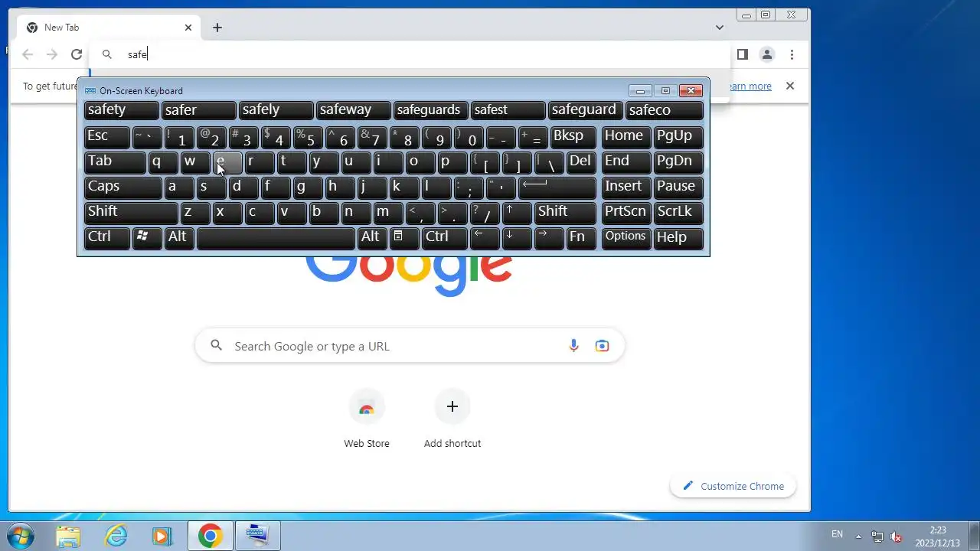Launch Internet Explorer from the taskbar

pos(116,536)
